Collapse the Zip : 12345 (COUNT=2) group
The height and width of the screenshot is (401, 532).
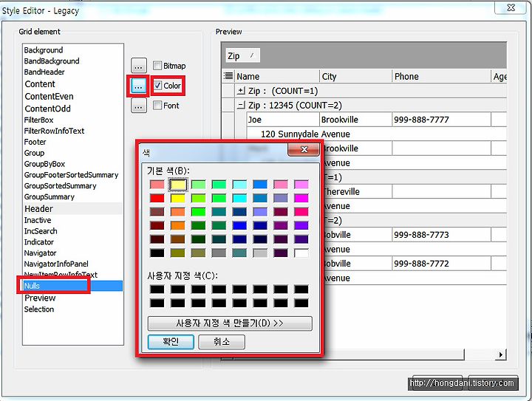click(x=241, y=105)
